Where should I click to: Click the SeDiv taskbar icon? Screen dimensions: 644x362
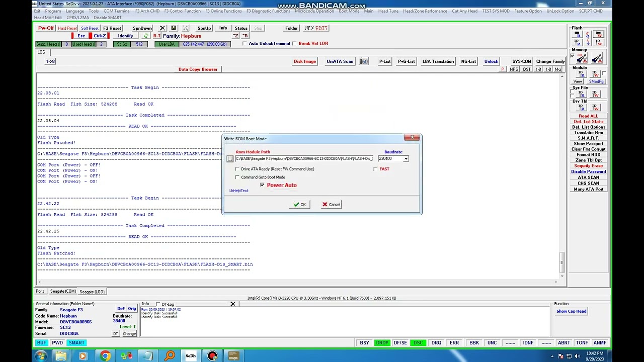pyautogui.click(x=191, y=356)
